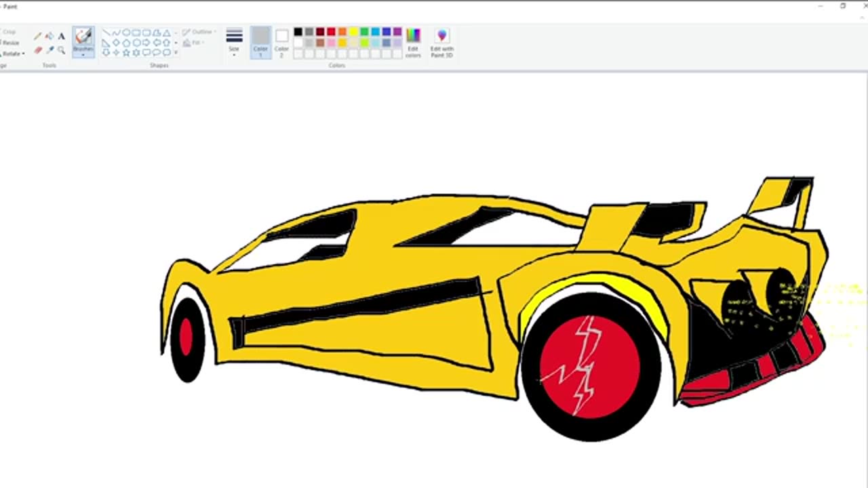
Task: Choose the yellow color swatch
Action: click(353, 32)
